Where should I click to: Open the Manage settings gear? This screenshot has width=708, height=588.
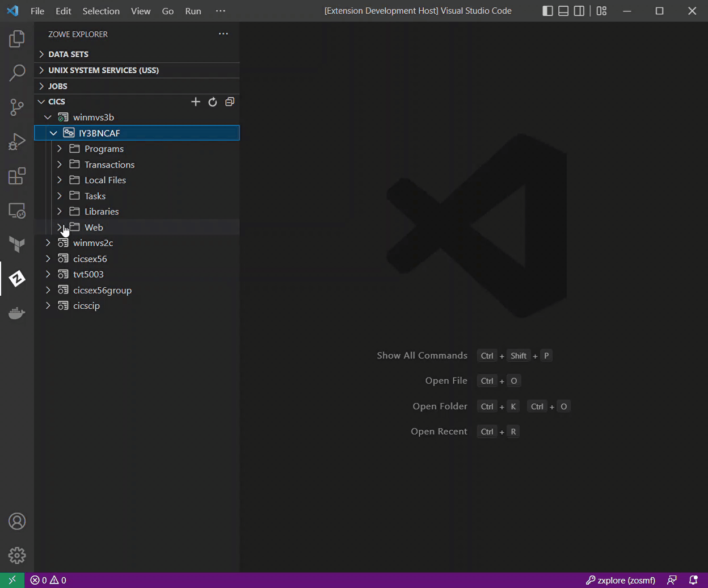pos(17,555)
